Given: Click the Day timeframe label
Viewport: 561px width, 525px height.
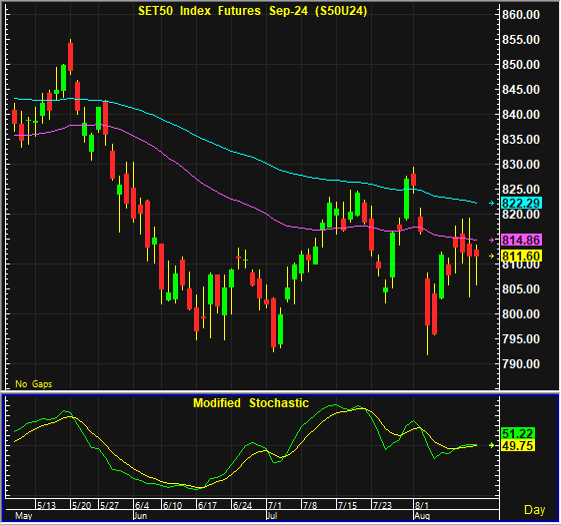Looking at the screenshot, I should (535, 510).
